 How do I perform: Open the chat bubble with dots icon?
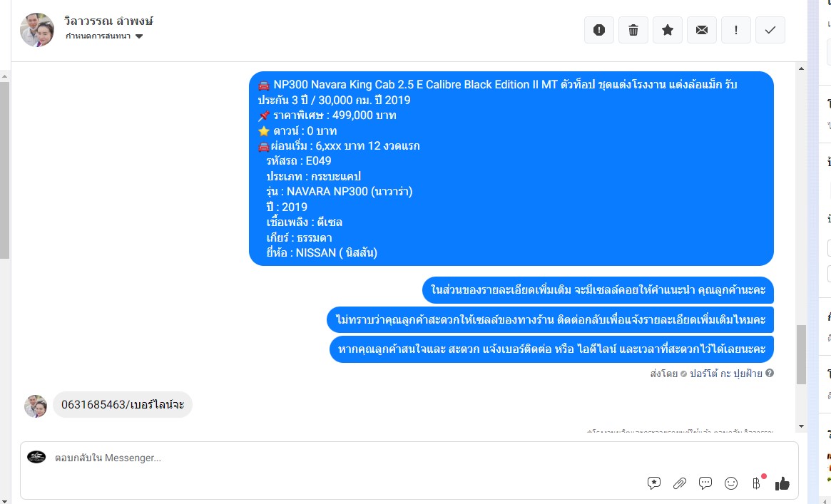pos(705,483)
